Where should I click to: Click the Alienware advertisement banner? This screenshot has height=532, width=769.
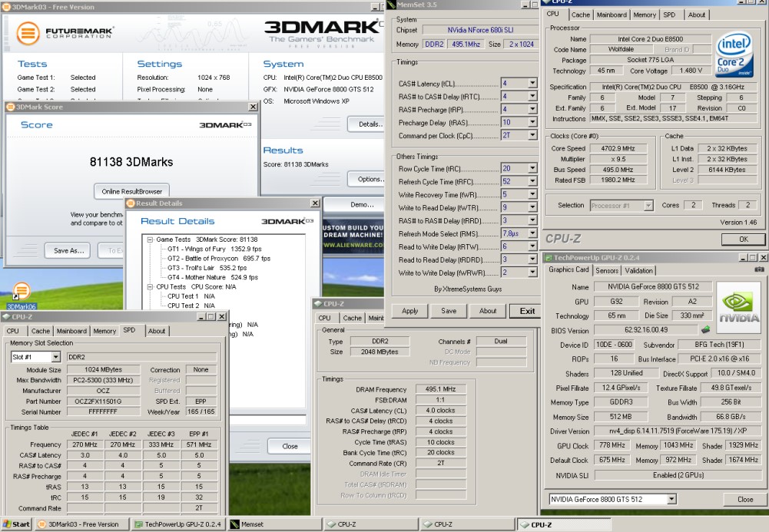point(353,236)
